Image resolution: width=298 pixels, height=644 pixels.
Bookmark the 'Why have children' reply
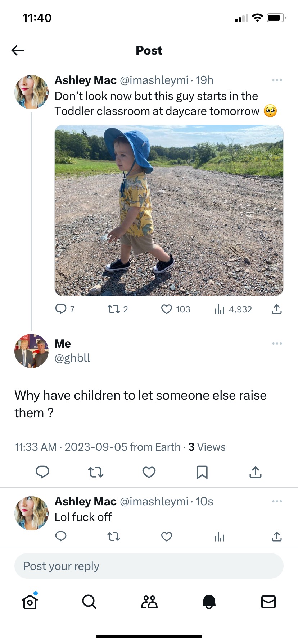202,472
